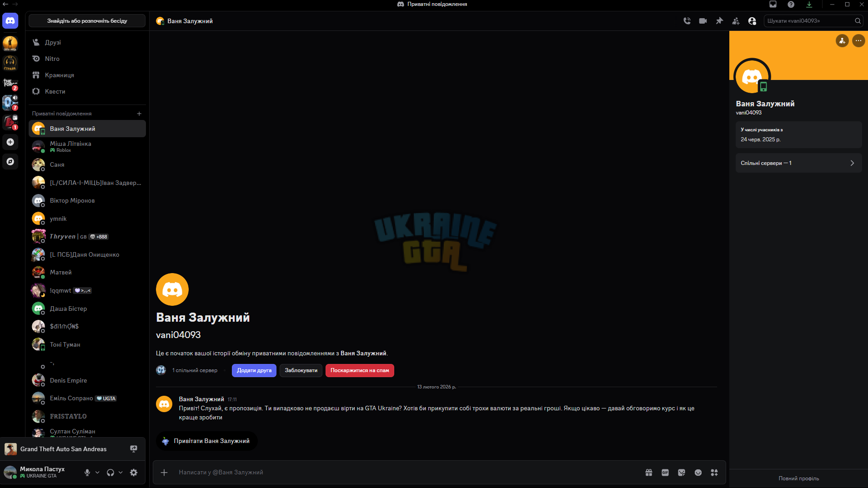Viewport: 868px width, 488px height.
Task: Open the emoji picker
Action: pos(698,473)
